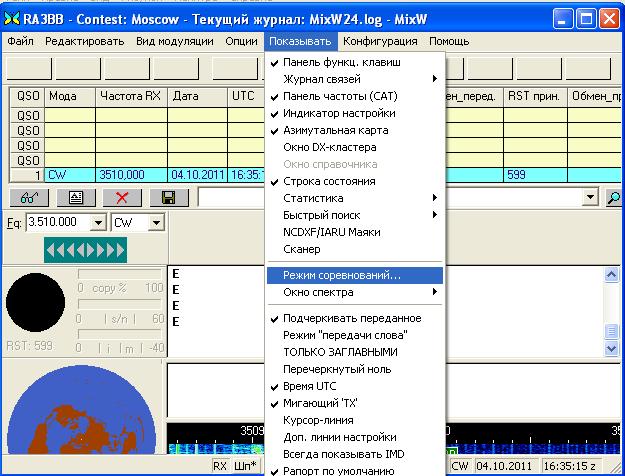Click the 'Частота RX' column header

[131, 96]
